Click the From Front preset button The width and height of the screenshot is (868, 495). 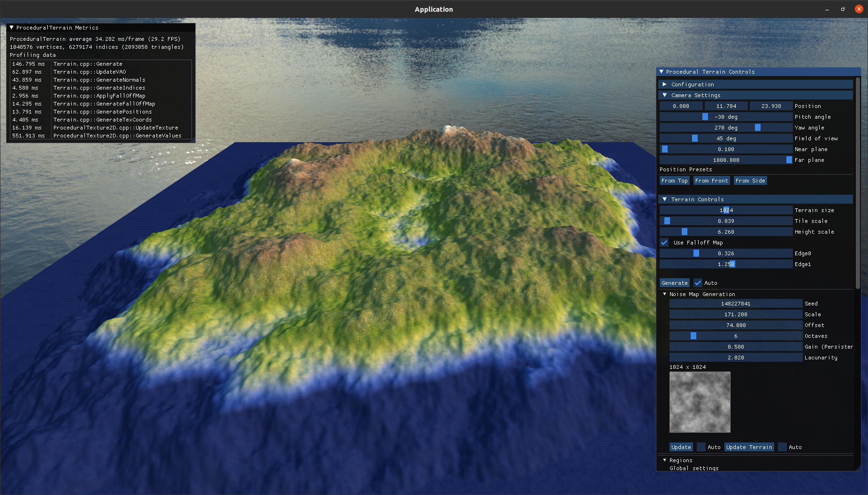712,181
